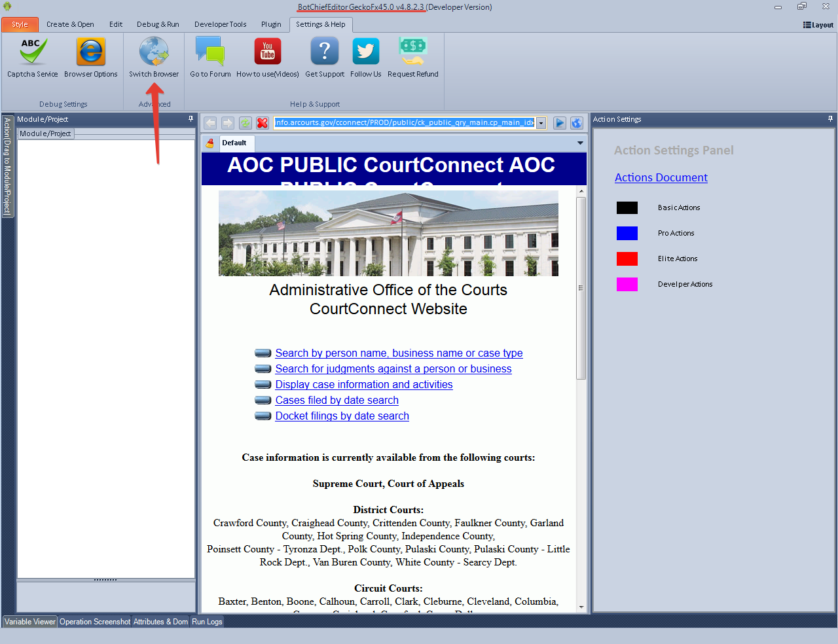Refresh the embedded browser page
The image size is (838, 644).
tap(245, 123)
